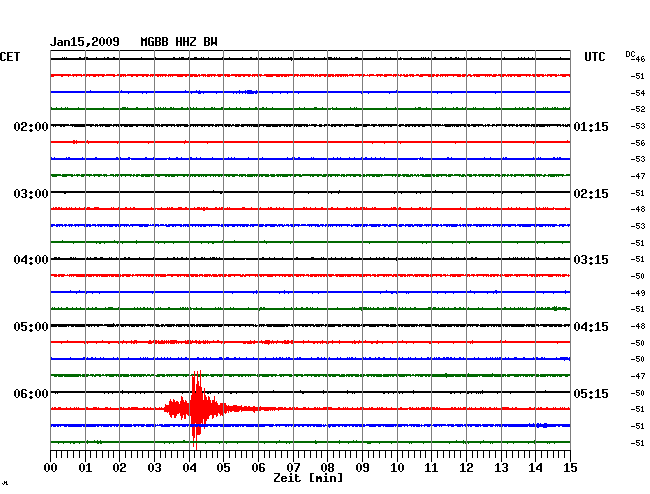
Task: Click the DC offset value -56
Action: coord(638,143)
